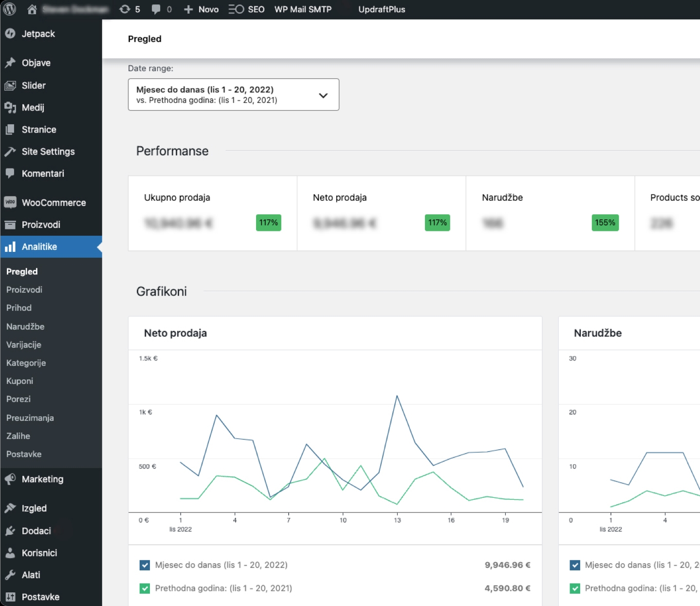Click the Izgled appearance brush icon
Screen dimensions: 700x606
(10, 508)
